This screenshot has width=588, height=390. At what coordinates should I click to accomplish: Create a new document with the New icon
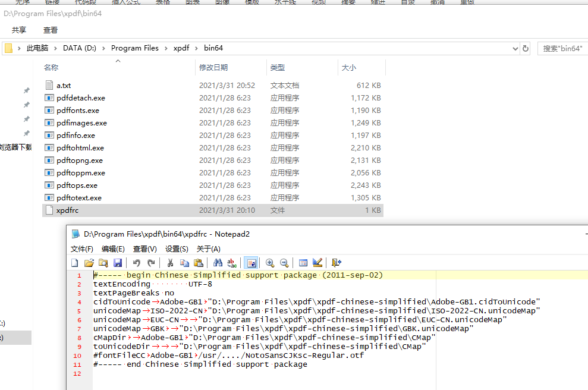pyautogui.click(x=74, y=262)
